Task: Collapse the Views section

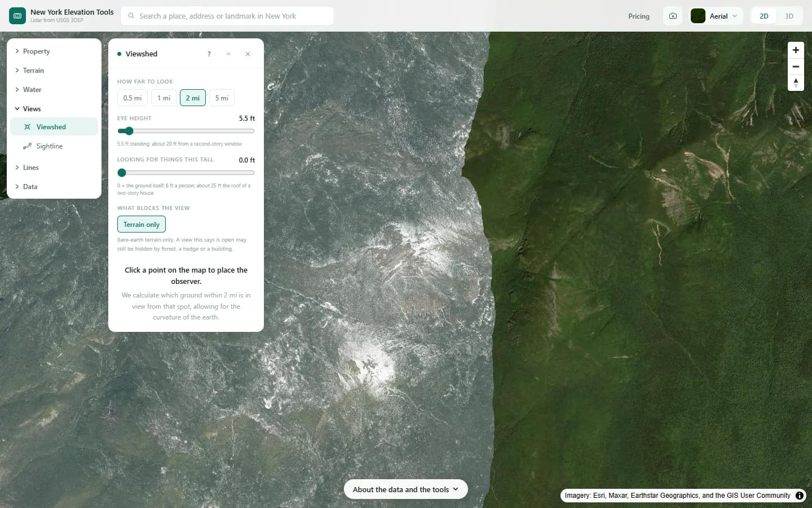Action: point(54,109)
